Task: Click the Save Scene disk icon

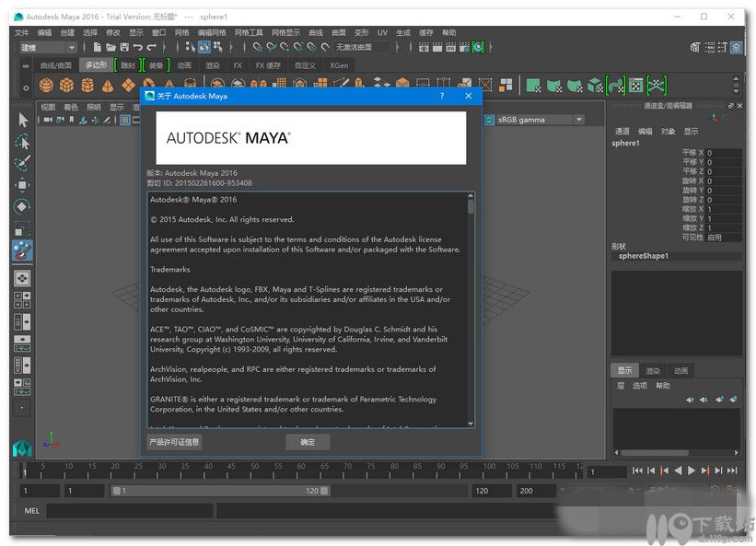Action: click(x=124, y=47)
